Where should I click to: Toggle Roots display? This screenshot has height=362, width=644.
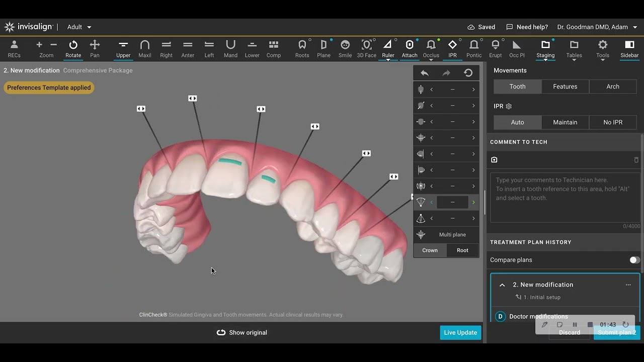click(x=302, y=49)
